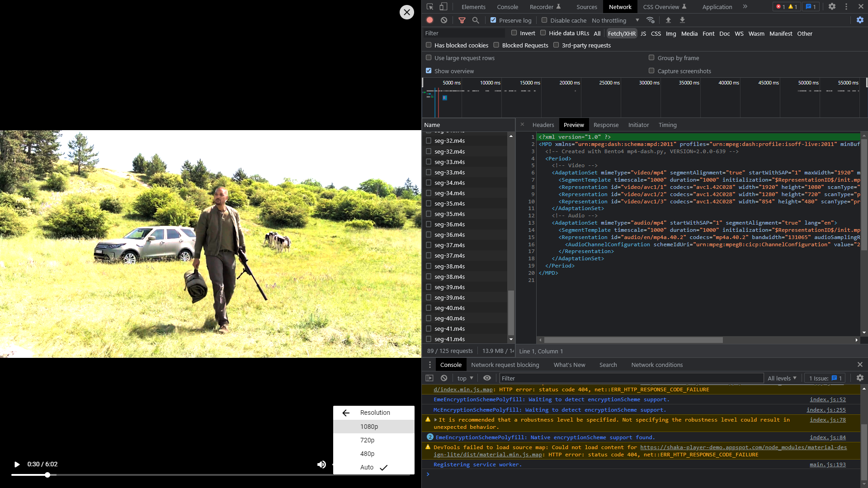Click the export HAR download icon
The height and width of the screenshot is (488, 868).
682,20
